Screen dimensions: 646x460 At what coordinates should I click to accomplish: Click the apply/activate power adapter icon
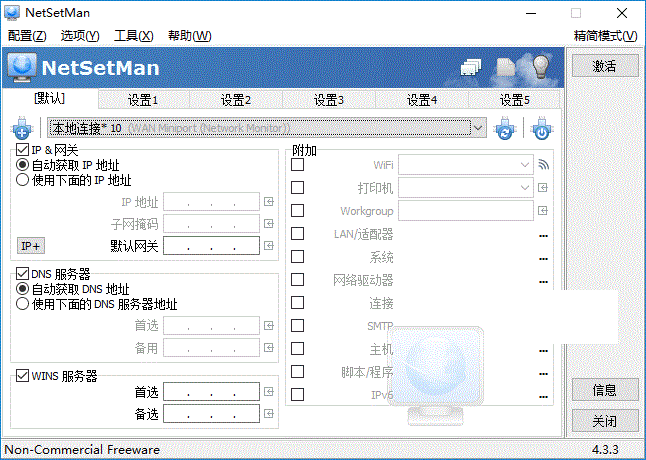(x=542, y=128)
